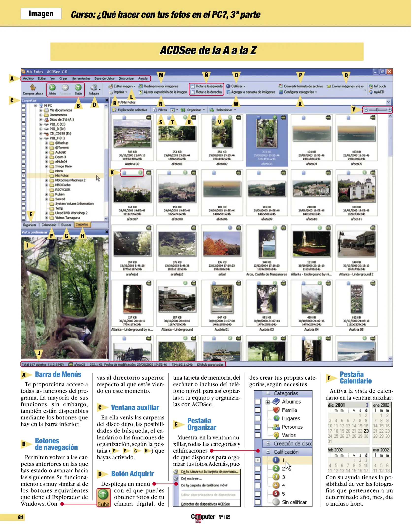Viewport: 412px width, 532px height.
Task: Click the Comprar ahora icon
Action: point(33,87)
